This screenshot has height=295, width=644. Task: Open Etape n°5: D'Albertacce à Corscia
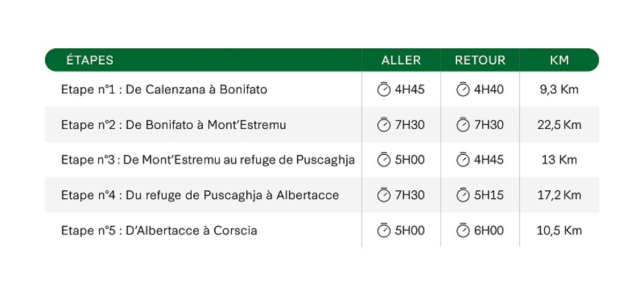[159, 231]
